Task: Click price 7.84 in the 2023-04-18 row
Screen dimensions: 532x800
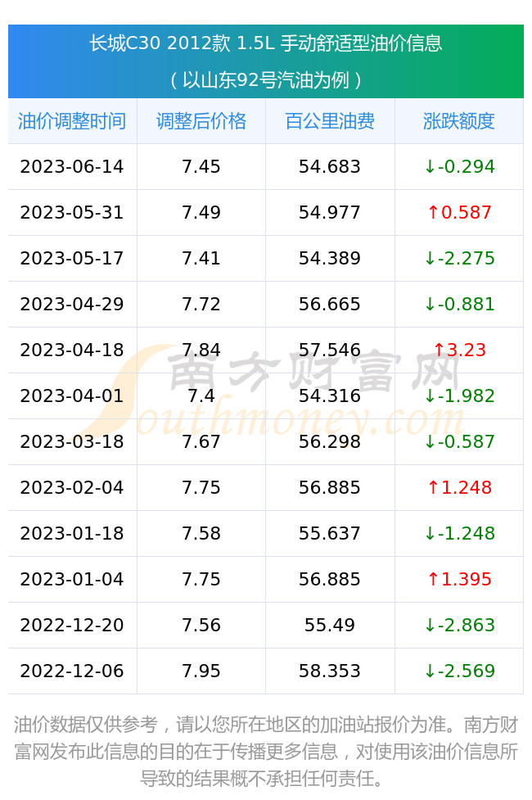Action: coord(201,350)
